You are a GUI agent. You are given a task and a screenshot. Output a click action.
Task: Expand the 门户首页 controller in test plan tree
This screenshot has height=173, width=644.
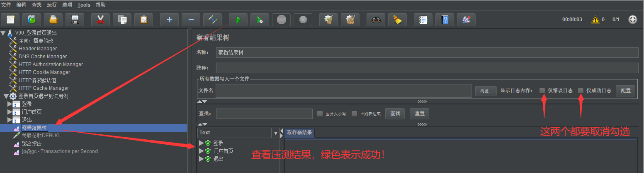coord(10,112)
